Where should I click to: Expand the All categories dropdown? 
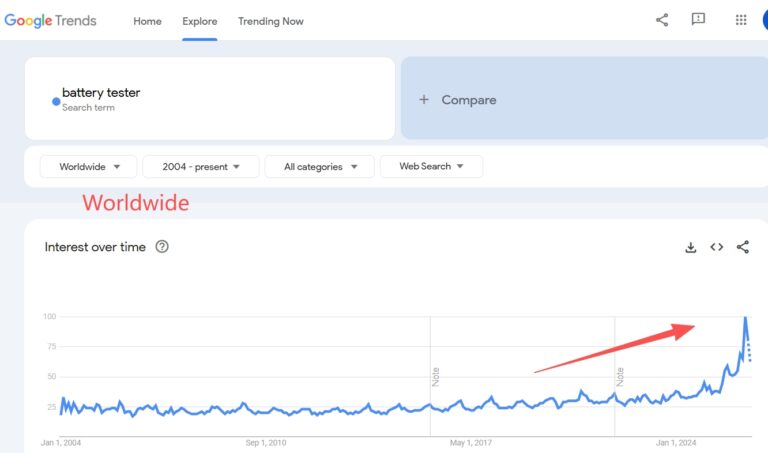[320, 167]
